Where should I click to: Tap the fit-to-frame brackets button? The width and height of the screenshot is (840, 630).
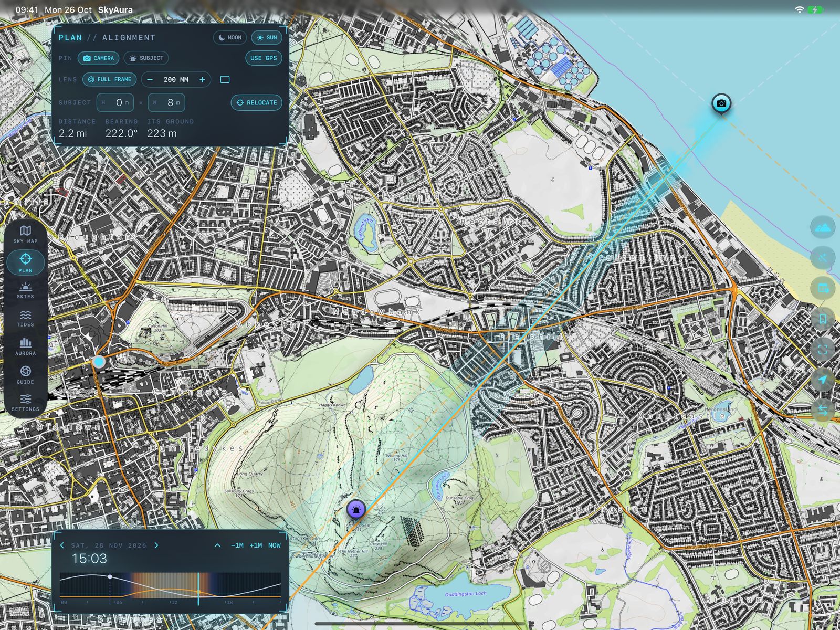(823, 349)
